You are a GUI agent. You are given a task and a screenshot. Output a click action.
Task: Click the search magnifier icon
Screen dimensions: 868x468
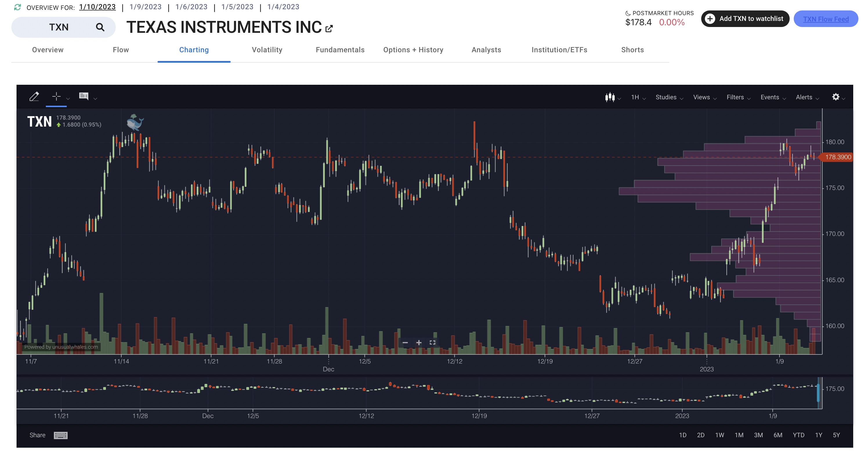click(x=100, y=27)
